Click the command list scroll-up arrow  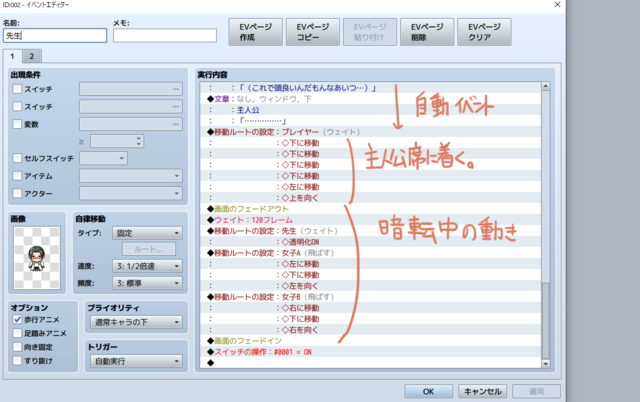coord(546,86)
